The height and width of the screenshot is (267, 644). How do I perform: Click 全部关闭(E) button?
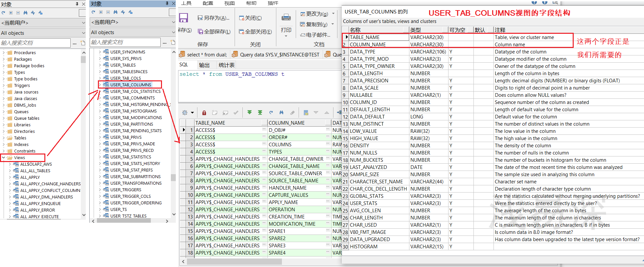[255, 32]
